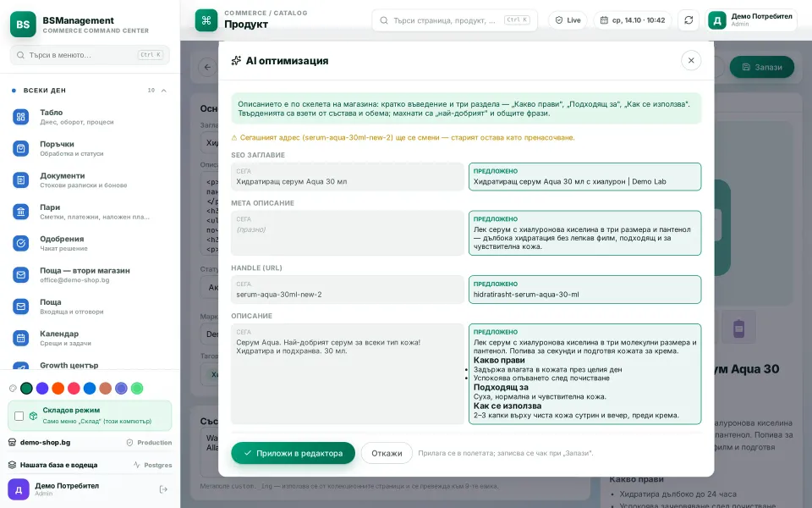The width and height of the screenshot is (812, 508).
Task: Focus the Търси в менюто search field
Action: (90, 55)
